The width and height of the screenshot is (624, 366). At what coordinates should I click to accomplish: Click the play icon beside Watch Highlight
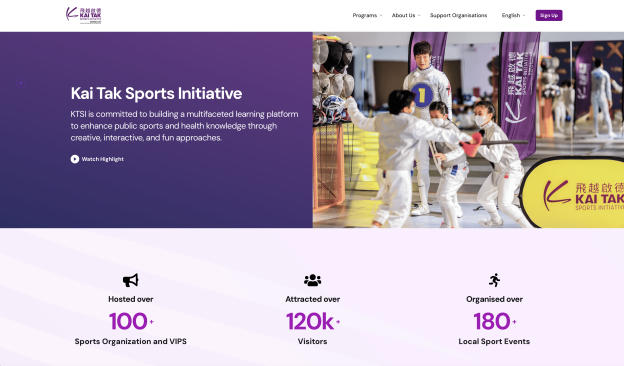(x=75, y=159)
